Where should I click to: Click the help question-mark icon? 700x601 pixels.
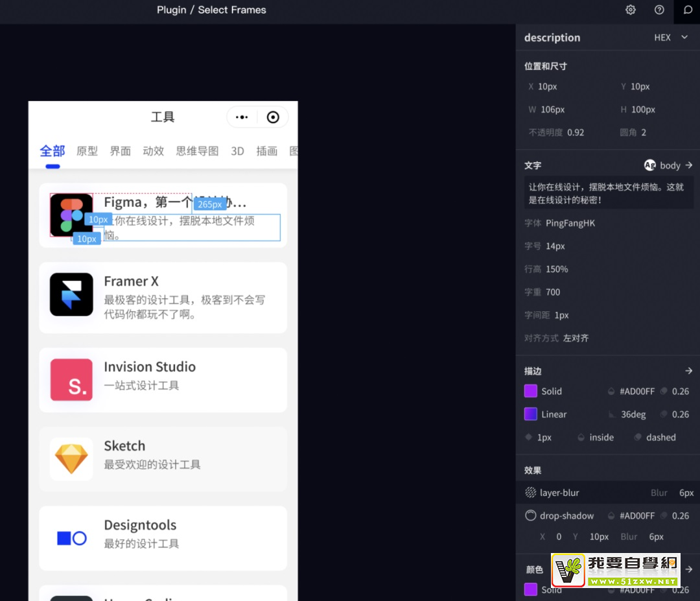(659, 10)
